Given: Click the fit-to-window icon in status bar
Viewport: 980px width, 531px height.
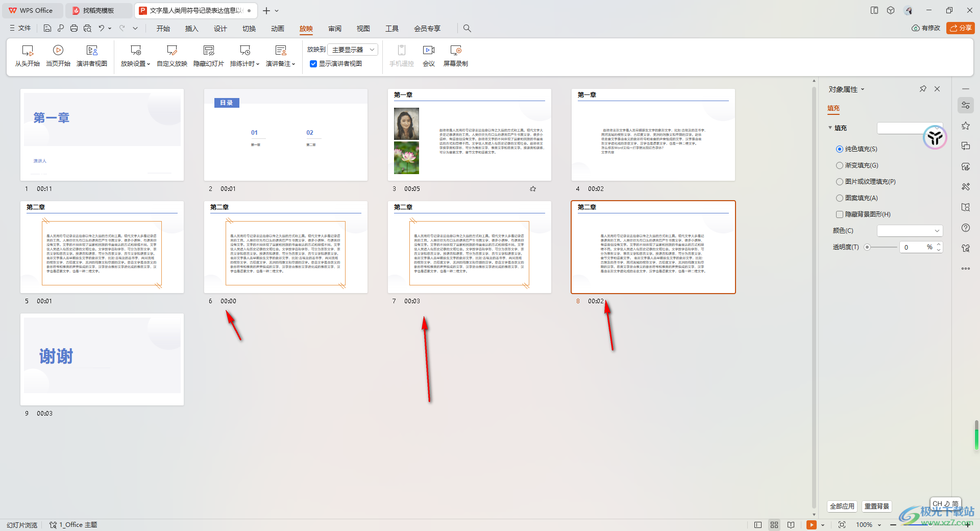Looking at the screenshot, I should 842,525.
